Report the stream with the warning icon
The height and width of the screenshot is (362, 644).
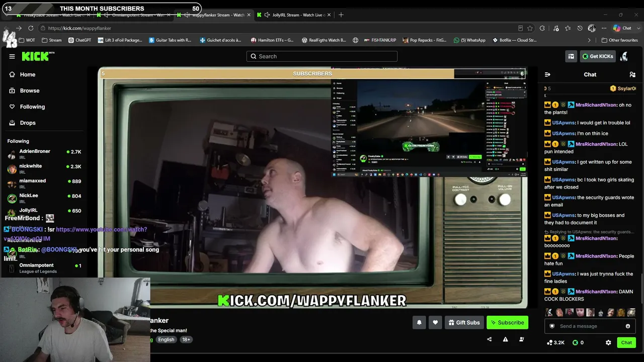tap(505, 339)
